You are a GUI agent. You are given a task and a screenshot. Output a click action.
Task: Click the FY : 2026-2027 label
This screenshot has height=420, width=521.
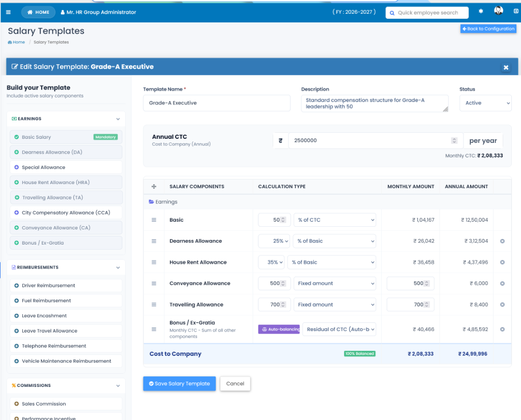(354, 12)
